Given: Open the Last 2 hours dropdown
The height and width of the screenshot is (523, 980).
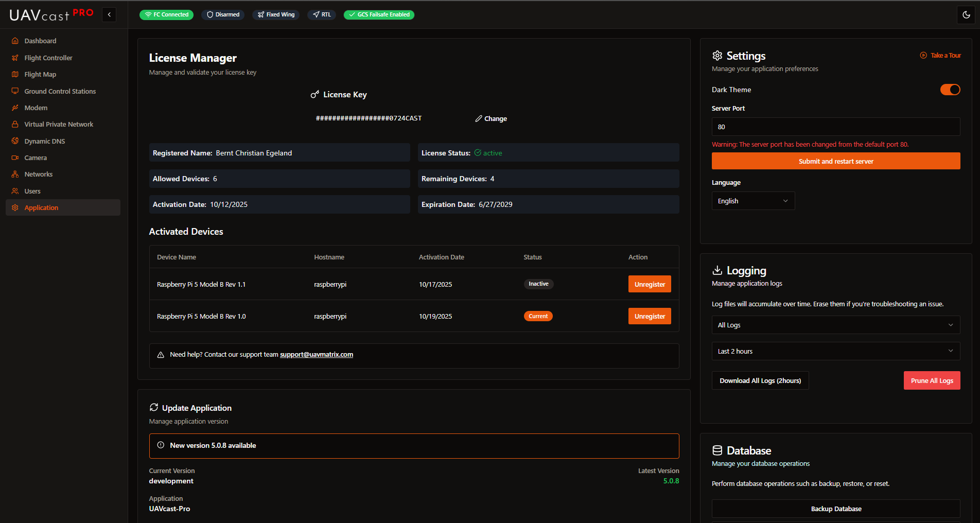Looking at the screenshot, I should click(835, 351).
